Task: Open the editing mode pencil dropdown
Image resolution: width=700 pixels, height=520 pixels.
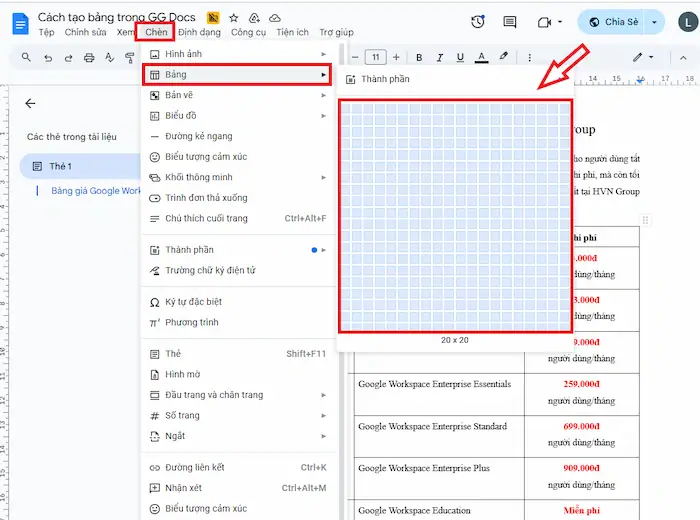Action: point(645,58)
